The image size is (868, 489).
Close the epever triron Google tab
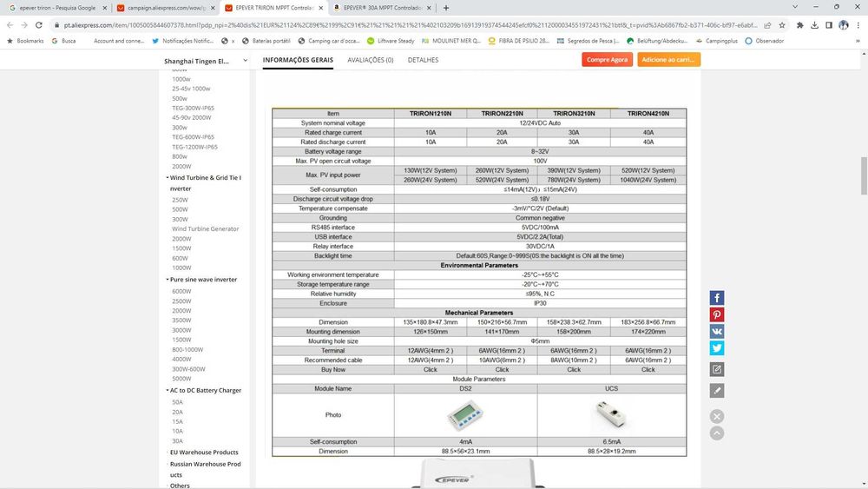[x=105, y=8]
